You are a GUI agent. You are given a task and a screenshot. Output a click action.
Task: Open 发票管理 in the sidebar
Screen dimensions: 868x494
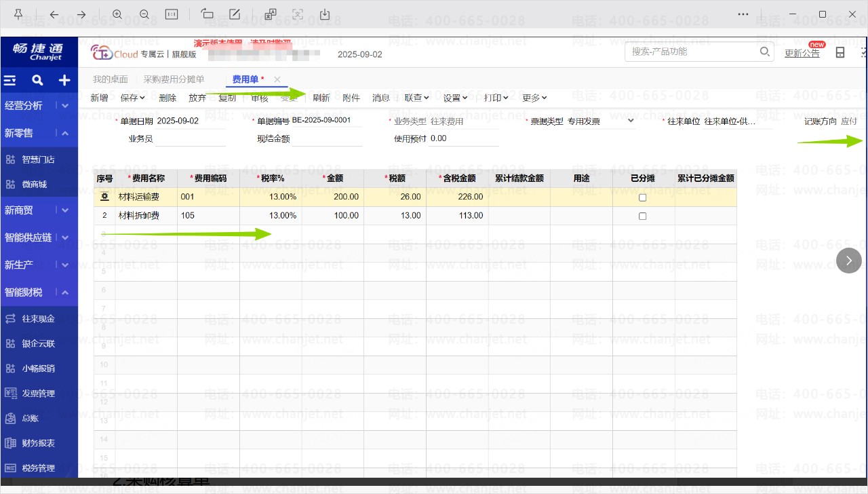pyautogui.click(x=39, y=393)
